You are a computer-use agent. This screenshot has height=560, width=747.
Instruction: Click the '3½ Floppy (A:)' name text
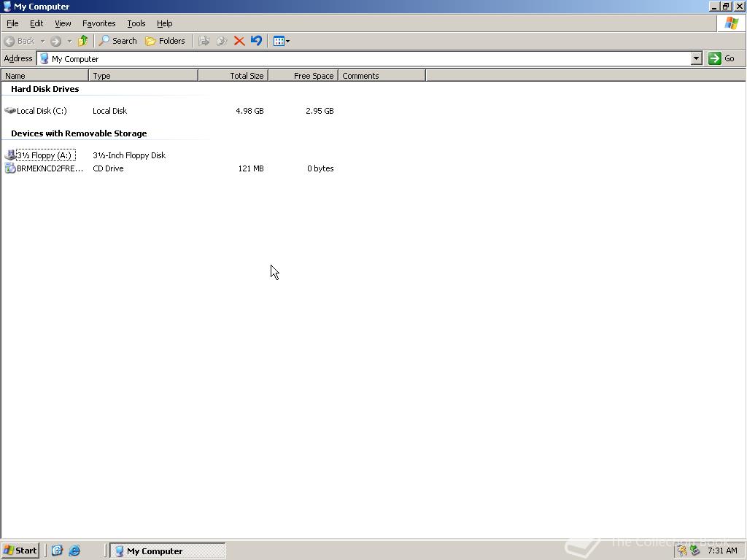44,155
